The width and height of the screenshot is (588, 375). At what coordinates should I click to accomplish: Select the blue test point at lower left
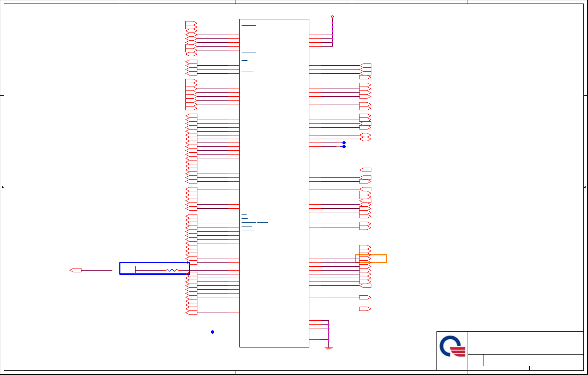(213, 332)
